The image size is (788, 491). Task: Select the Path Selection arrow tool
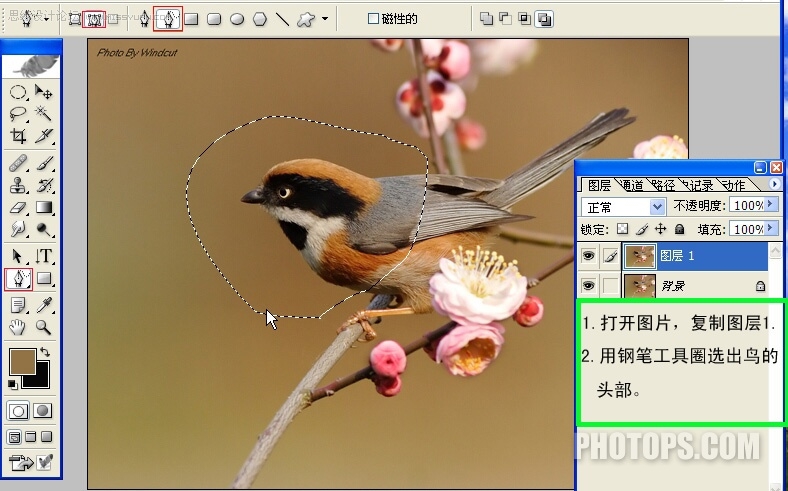tap(19, 256)
